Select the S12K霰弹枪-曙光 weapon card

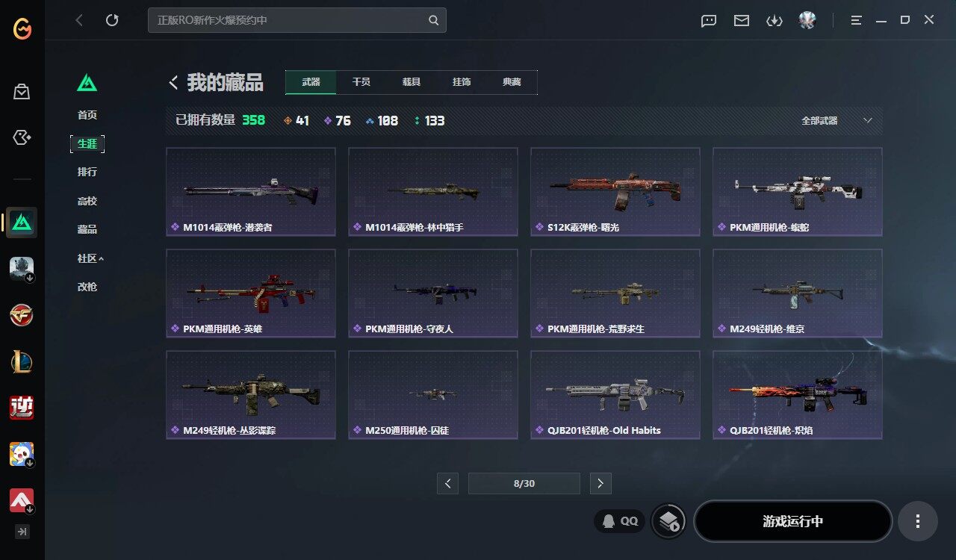coord(615,192)
